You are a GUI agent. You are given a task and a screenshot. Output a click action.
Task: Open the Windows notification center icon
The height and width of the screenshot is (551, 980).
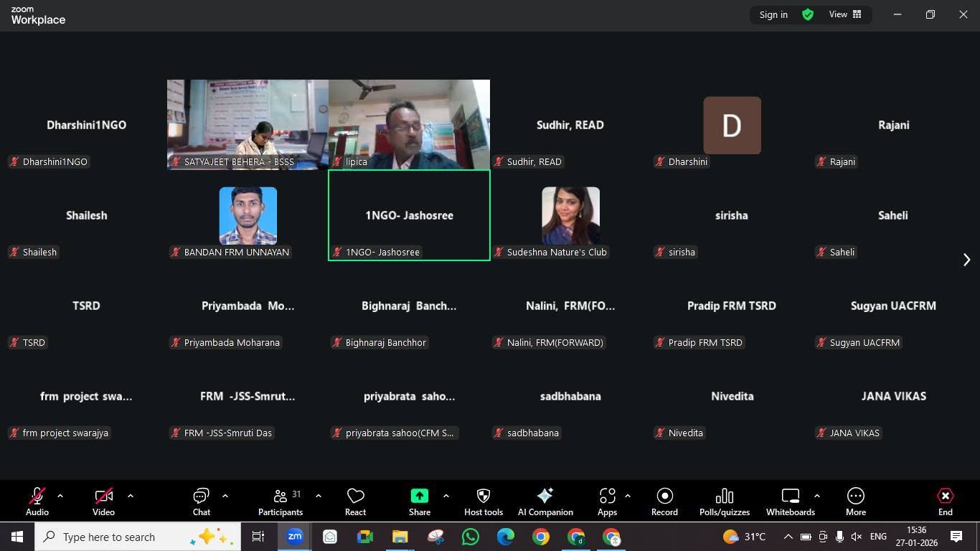tap(956, 537)
